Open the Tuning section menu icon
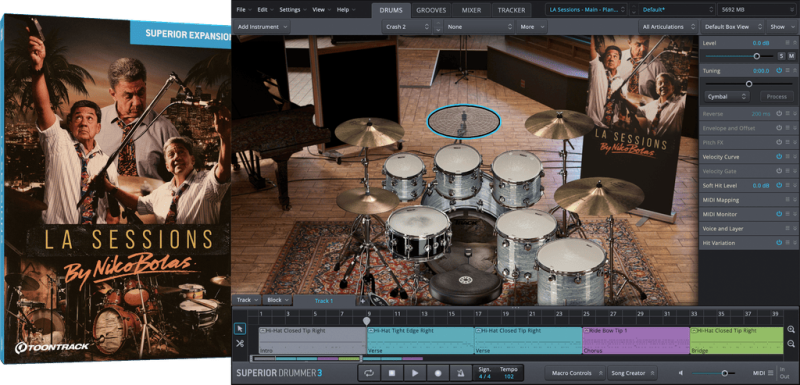Image resolution: width=800 pixels, height=385 pixels. click(x=788, y=70)
